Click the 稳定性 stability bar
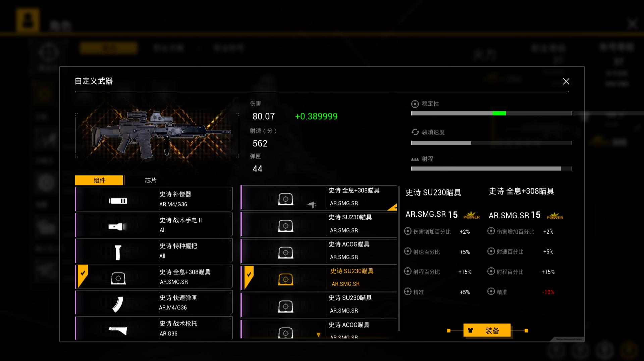This screenshot has height=361, width=644. [491, 114]
